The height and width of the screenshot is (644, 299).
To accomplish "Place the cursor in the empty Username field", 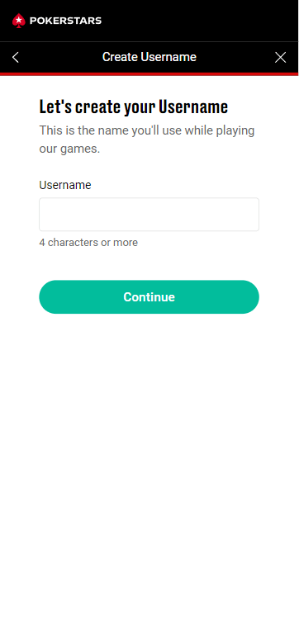I will point(149,215).
